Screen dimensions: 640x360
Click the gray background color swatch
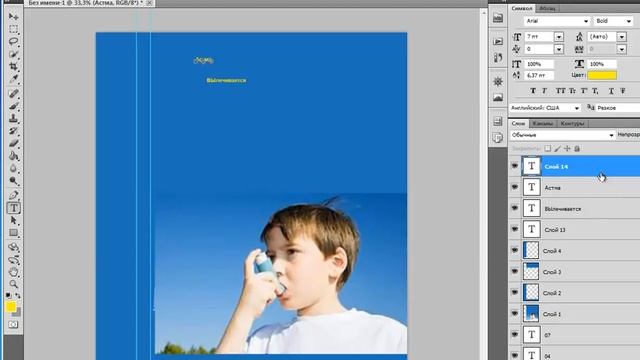pyautogui.click(x=17, y=313)
